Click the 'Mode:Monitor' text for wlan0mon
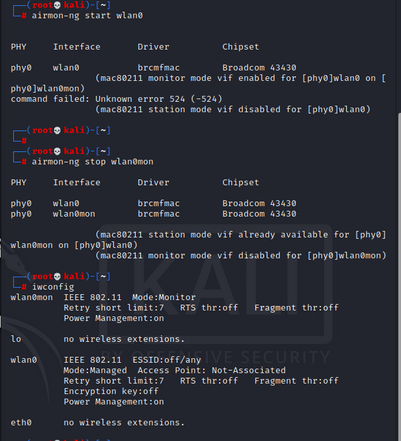 click(x=164, y=297)
